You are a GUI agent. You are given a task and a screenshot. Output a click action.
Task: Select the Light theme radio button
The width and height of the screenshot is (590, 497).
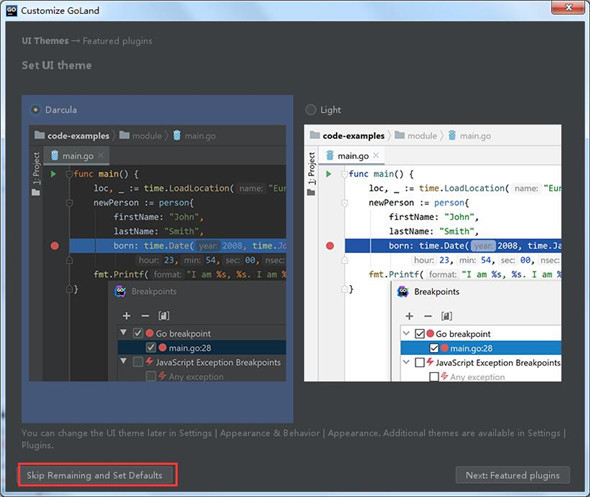pyautogui.click(x=311, y=110)
